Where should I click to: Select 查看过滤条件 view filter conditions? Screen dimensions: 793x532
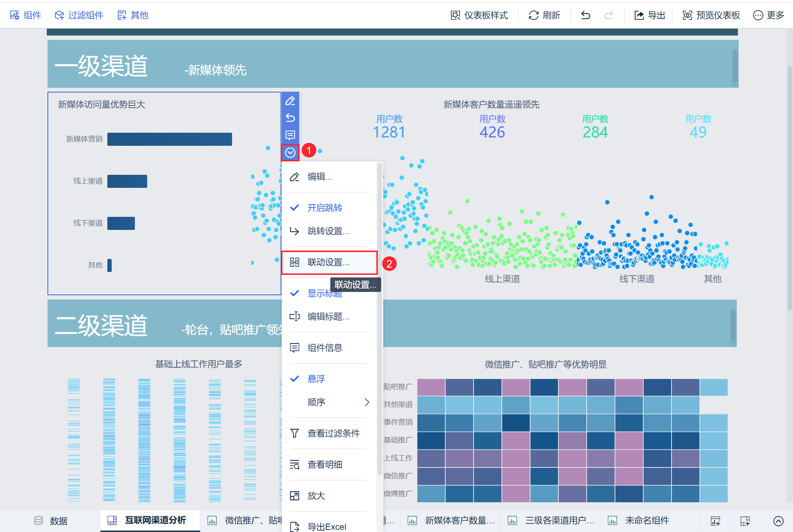click(x=329, y=433)
